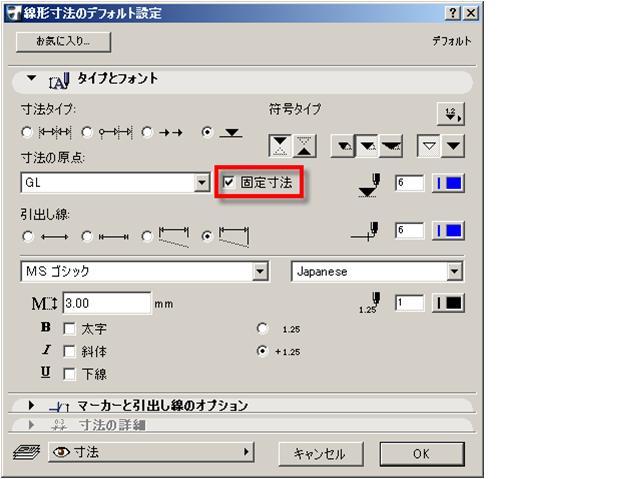640x479 pixels.
Task: Expand マーカーと引出し線のオプション panel
Action: pyautogui.click(x=31, y=406)
